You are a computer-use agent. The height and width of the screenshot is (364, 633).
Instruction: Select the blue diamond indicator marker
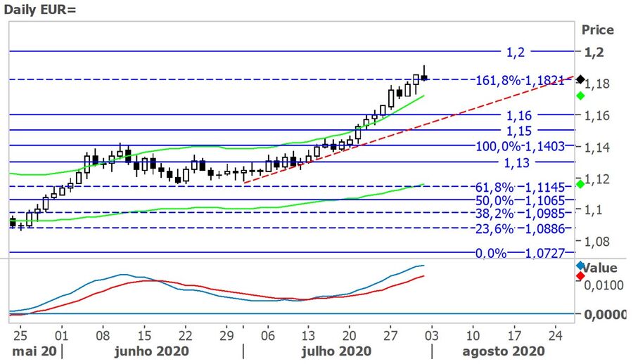580,266
